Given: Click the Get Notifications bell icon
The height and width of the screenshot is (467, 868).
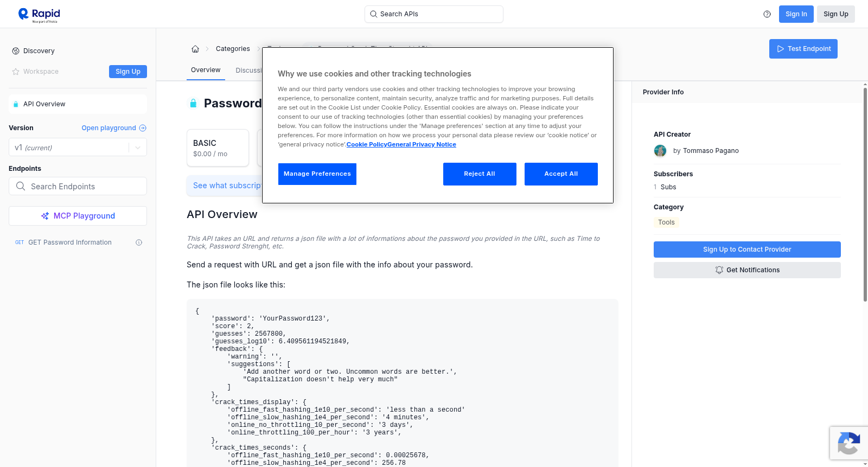Looking at the screenshot, I should pyautogui.click(x=719, y=270).
